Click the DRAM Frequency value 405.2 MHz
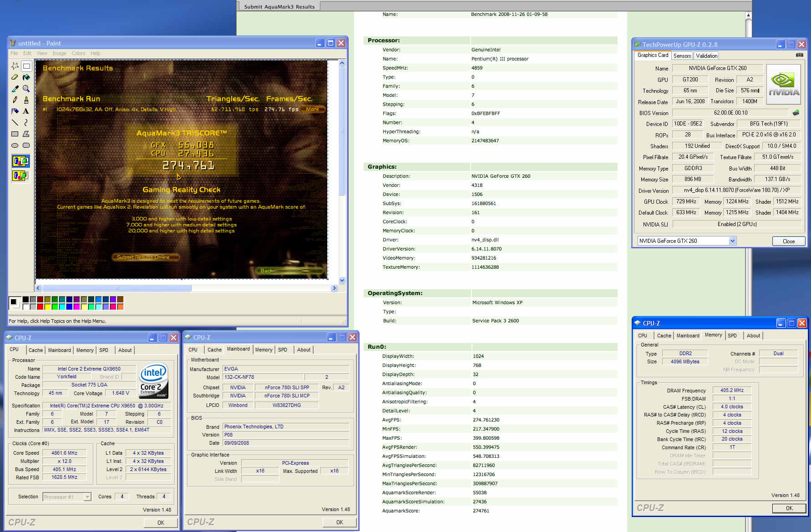This screenshot has height=532, width=811. (x=732, y=390)
